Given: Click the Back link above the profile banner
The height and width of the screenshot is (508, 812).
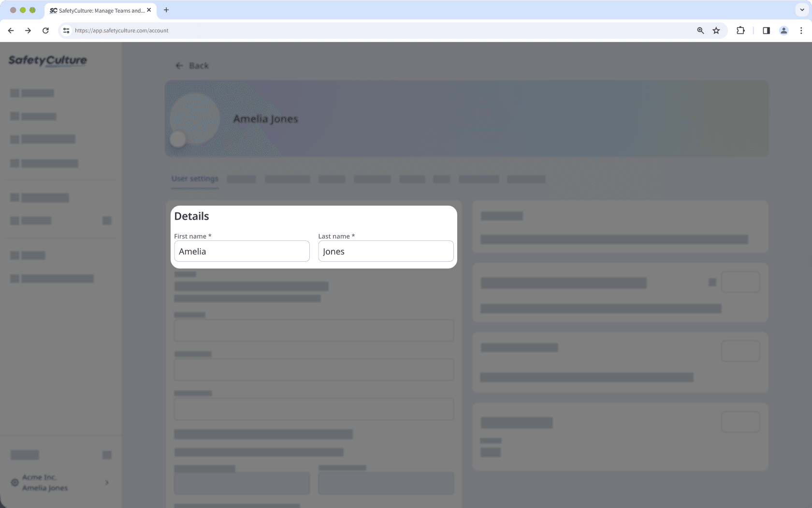Looking at the screenshot, I should [x=192, y=65].
